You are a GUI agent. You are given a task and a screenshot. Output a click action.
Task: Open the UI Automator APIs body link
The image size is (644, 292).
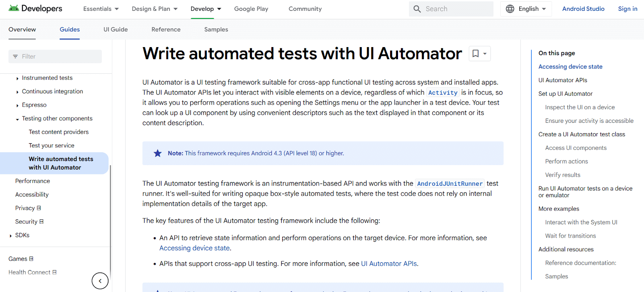[389, 264]
